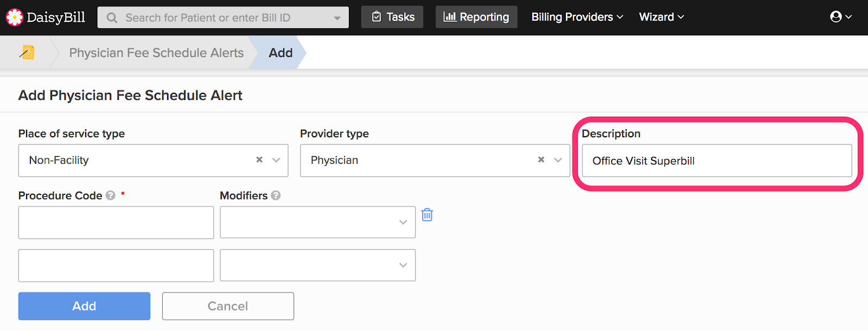Viewport: 868px width, 331px height.
Task: Click the Modifiers help question icon
Action: pos(276,196)
